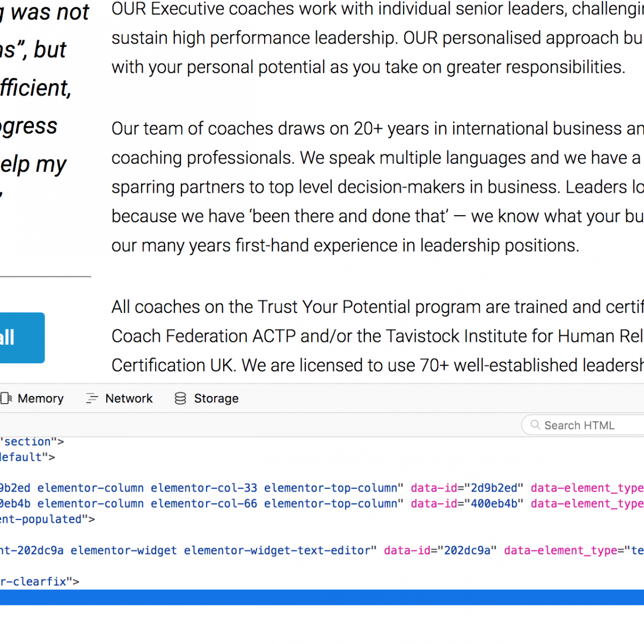Focus the Search HTML input field
The image size is (644, 644).
(583, 425)
